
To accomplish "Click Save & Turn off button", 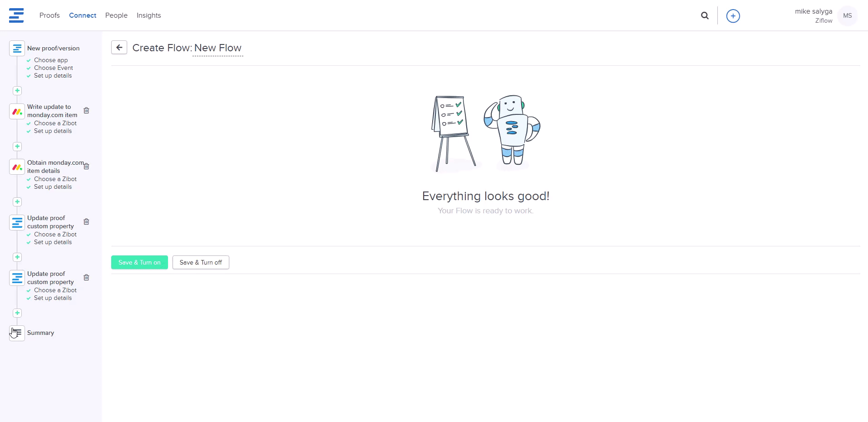I will click(x=201, y=262).
